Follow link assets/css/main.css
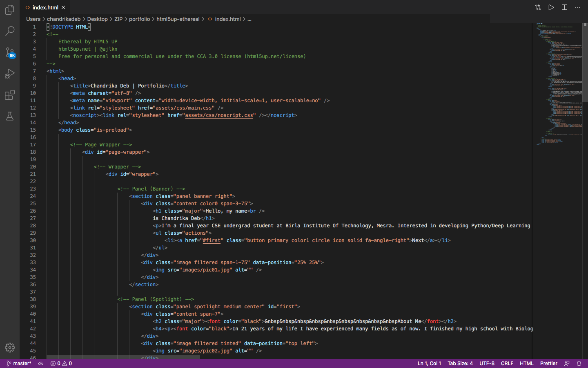588x368 pixels. (x=184, y=108)
